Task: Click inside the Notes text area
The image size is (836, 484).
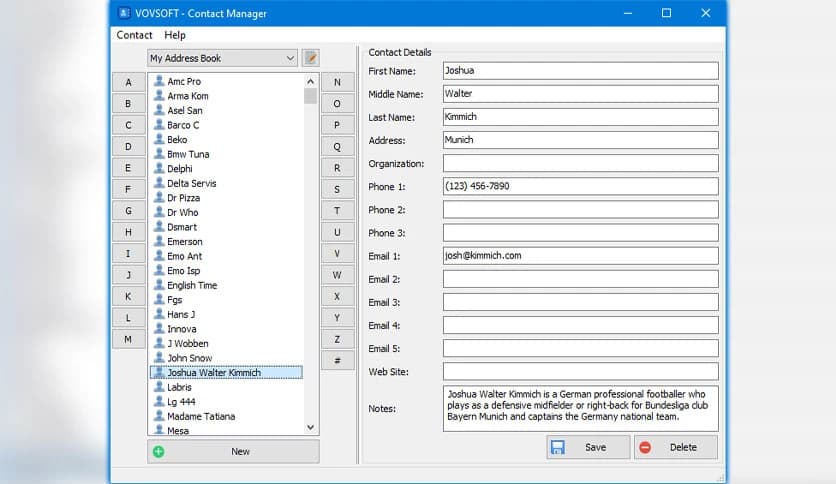Action: (x=581, y=408)
